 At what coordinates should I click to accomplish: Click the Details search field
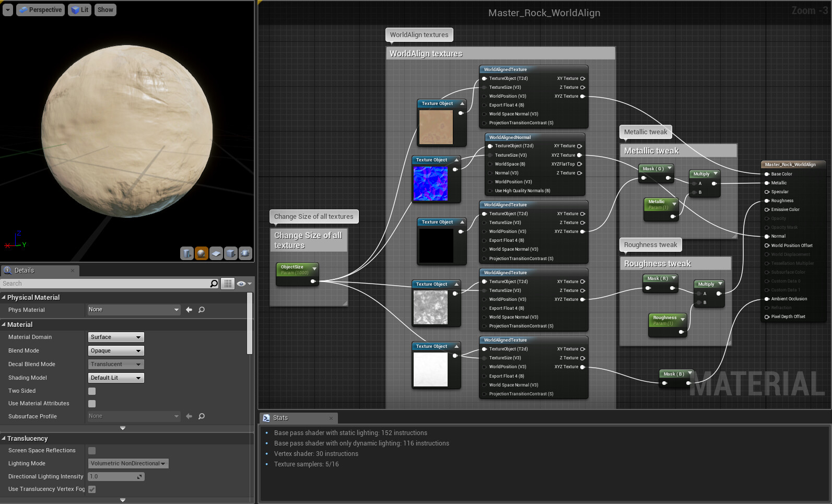(104, 284)
